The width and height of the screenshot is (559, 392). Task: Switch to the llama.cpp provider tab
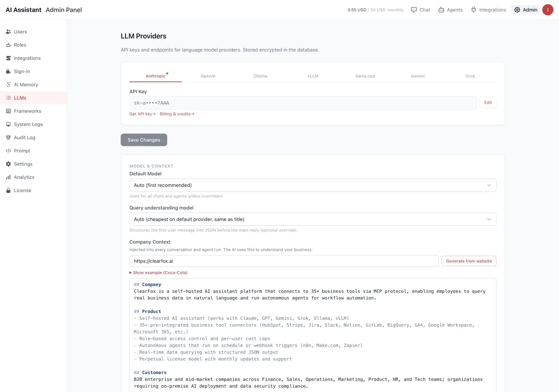[x=365, y=76]
